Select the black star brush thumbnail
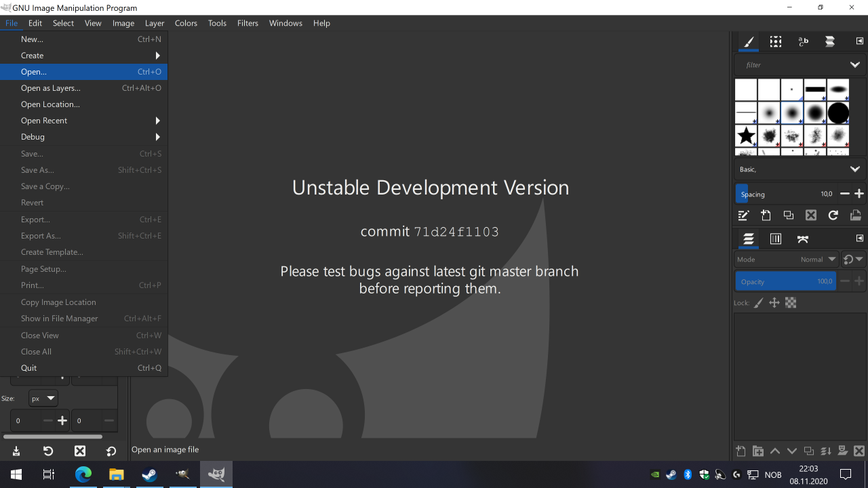868x488 pixels. tap(746, 136)
